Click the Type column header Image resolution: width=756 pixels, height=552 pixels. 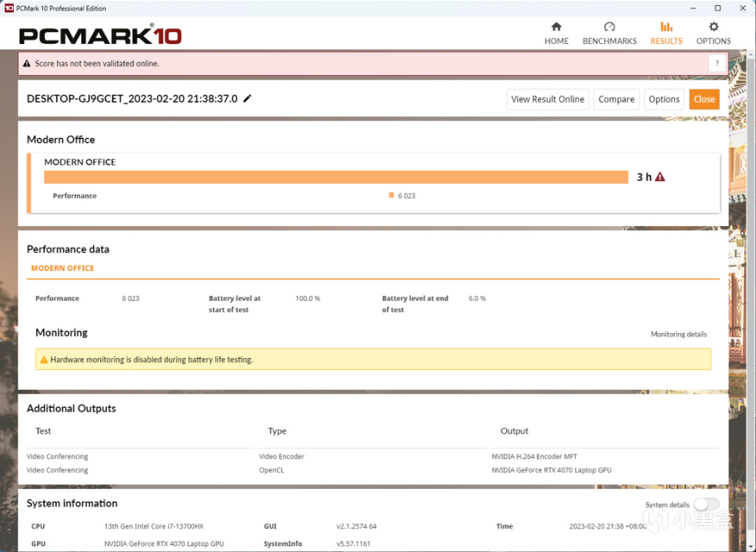[276, 431]
